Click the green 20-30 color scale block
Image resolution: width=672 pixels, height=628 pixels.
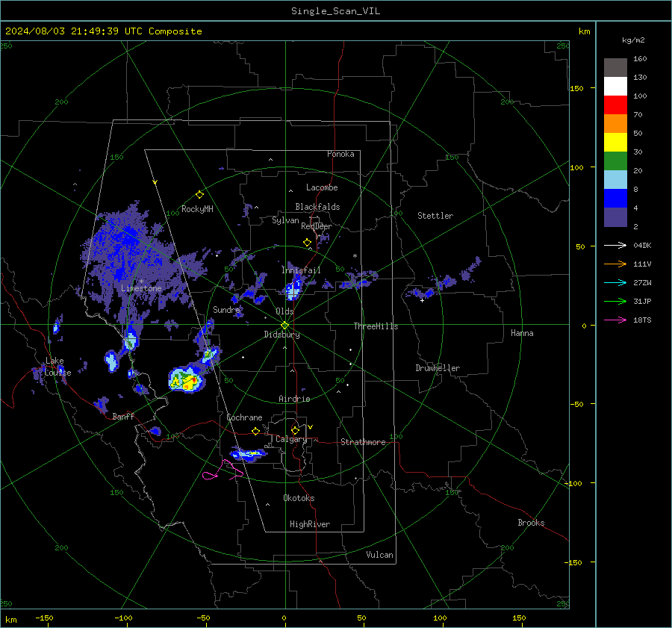point(615,161)
